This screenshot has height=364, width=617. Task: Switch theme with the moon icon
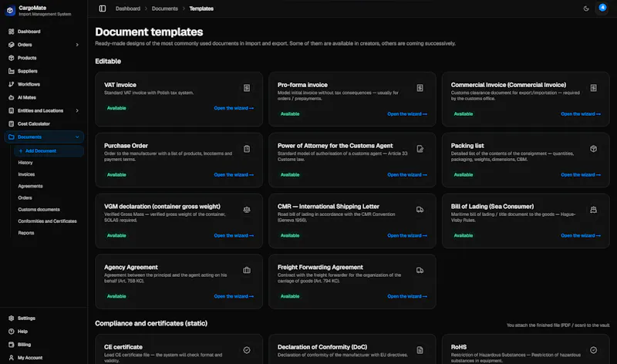pos(586,8)
